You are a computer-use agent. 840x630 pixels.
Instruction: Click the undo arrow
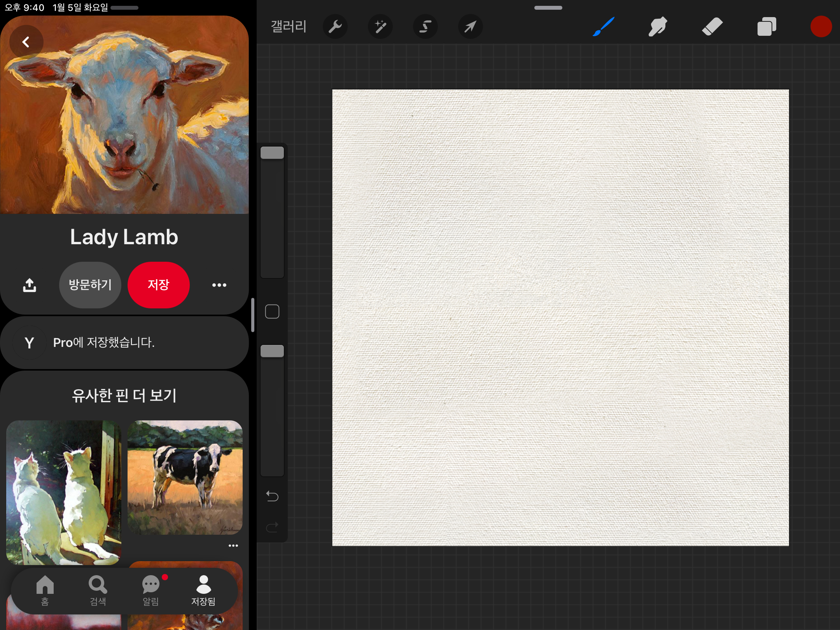coord(272,496)
